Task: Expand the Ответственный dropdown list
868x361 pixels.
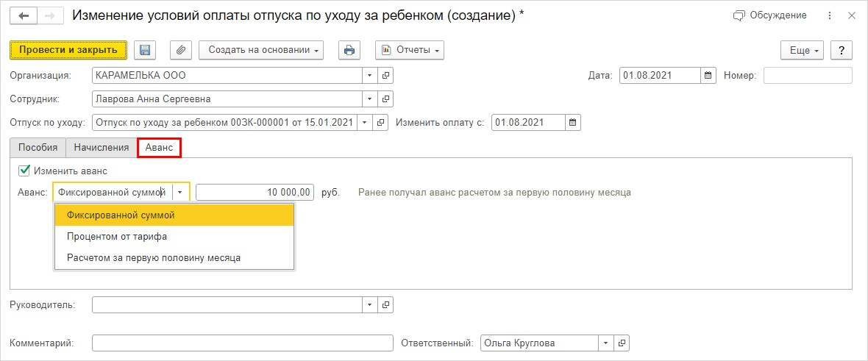Action: (x=607, y=343)
